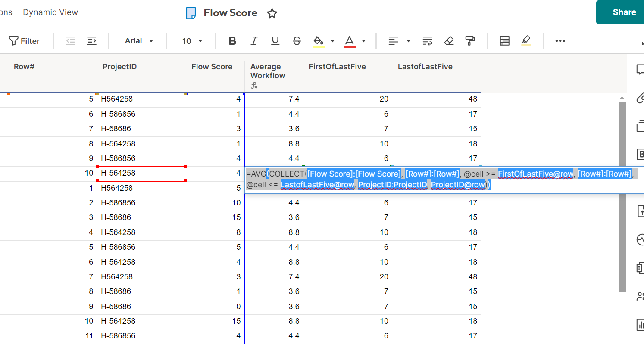Click inside the AVG COLLECT formula editor

click(x=444, y=180)
